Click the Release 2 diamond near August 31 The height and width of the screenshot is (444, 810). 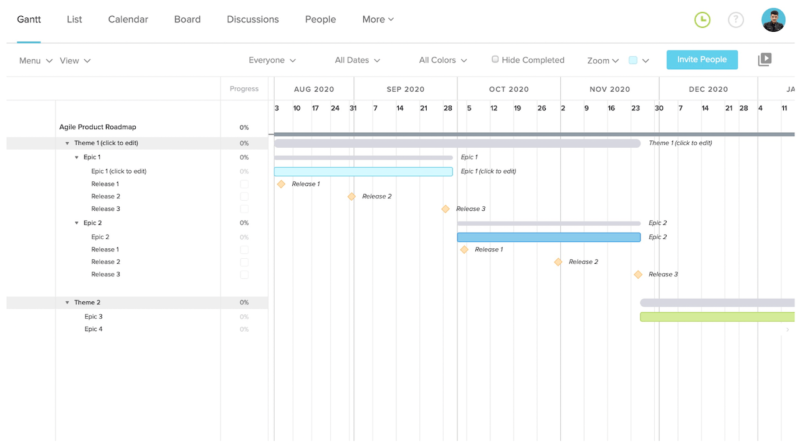(351, 197)
